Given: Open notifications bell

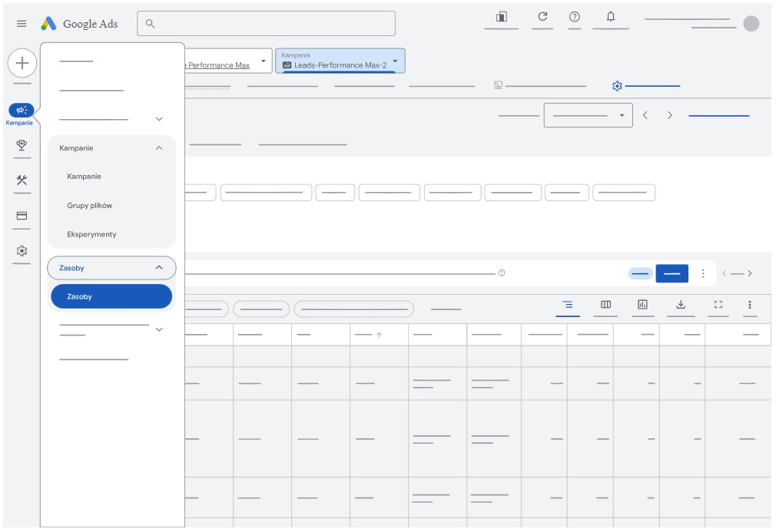Looking at the screenshot, I should click(611, 17).
